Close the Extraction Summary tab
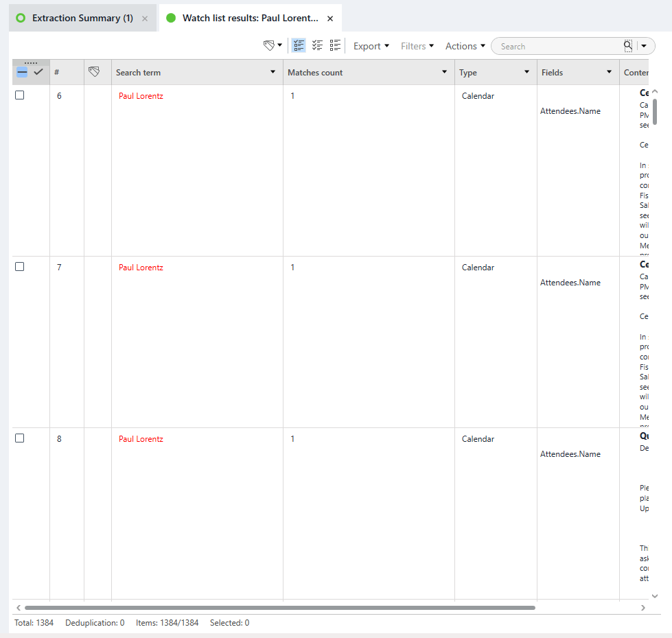The image size is (672, 638). click(x=145, y=19)
